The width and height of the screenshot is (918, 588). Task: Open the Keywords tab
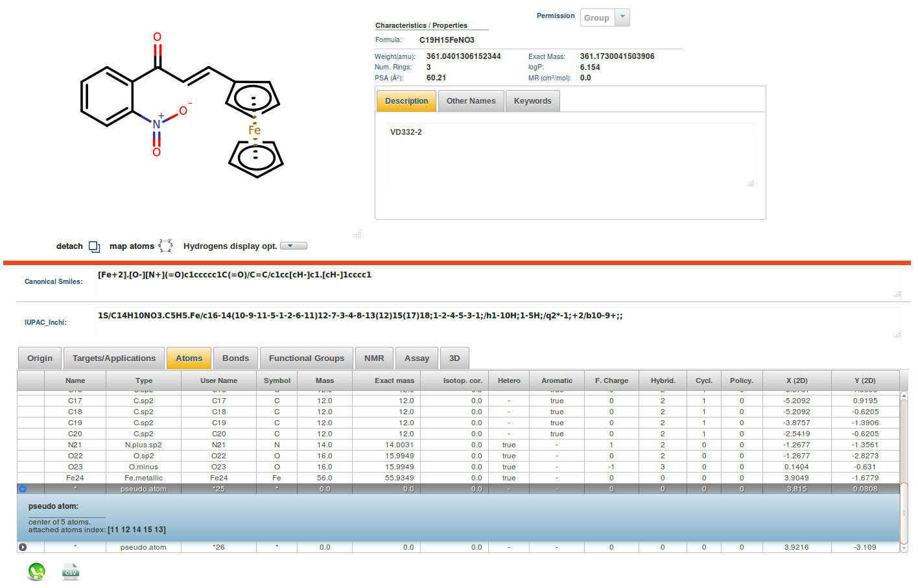[532, 101]
